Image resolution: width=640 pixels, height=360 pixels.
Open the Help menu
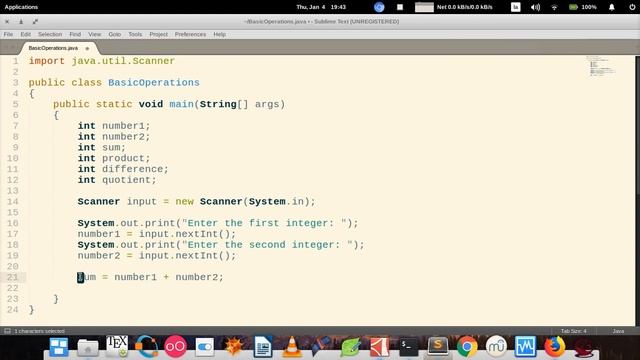tap(219, 34)
